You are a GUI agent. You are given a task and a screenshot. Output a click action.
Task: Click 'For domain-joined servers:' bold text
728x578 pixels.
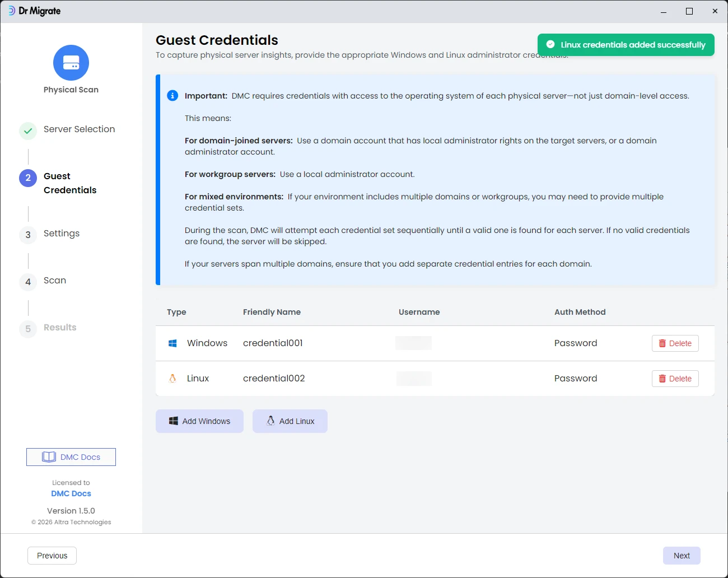(x=239, y=141)
